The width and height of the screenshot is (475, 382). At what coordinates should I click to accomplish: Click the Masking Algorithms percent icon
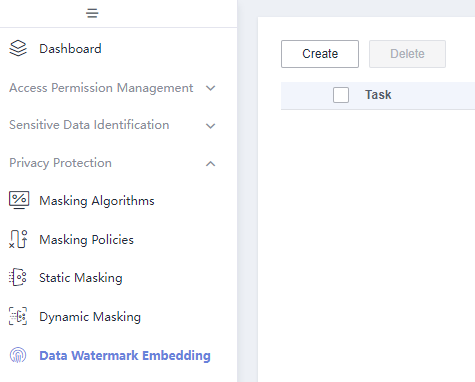pos(19,200)
